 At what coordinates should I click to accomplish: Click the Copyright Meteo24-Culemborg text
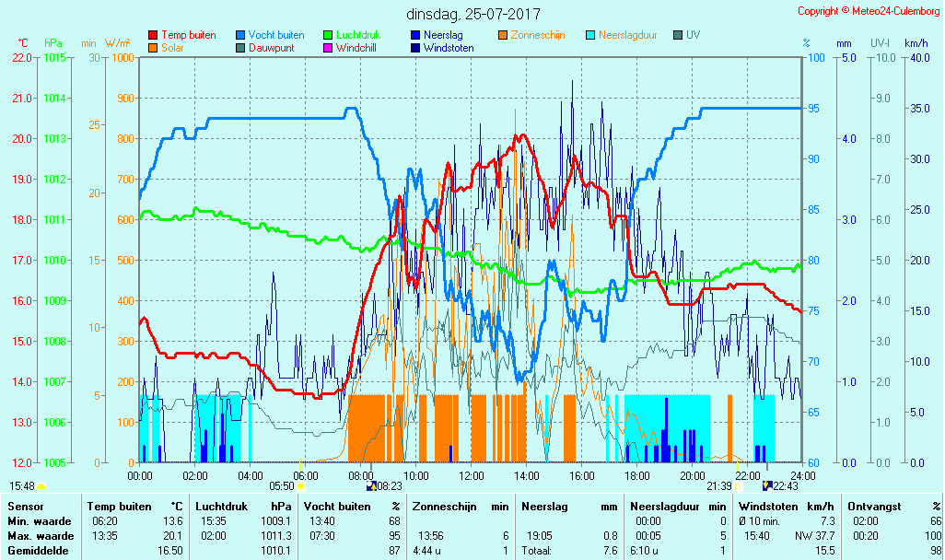(868, 11)
